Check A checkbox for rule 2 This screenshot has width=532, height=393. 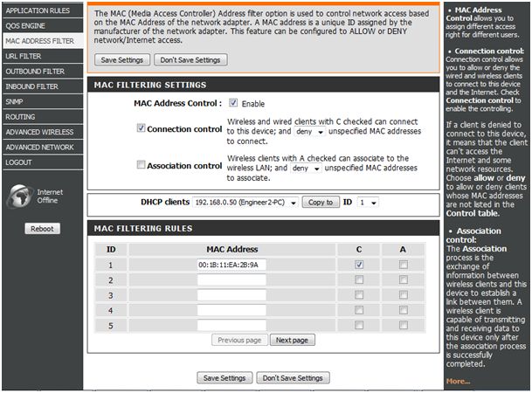click(404, 279)
